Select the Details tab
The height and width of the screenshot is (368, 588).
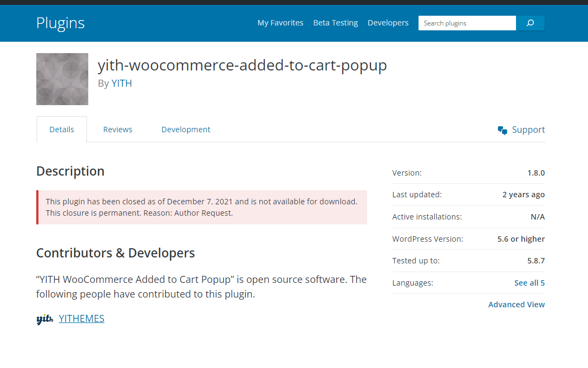[x=62, y=130]
